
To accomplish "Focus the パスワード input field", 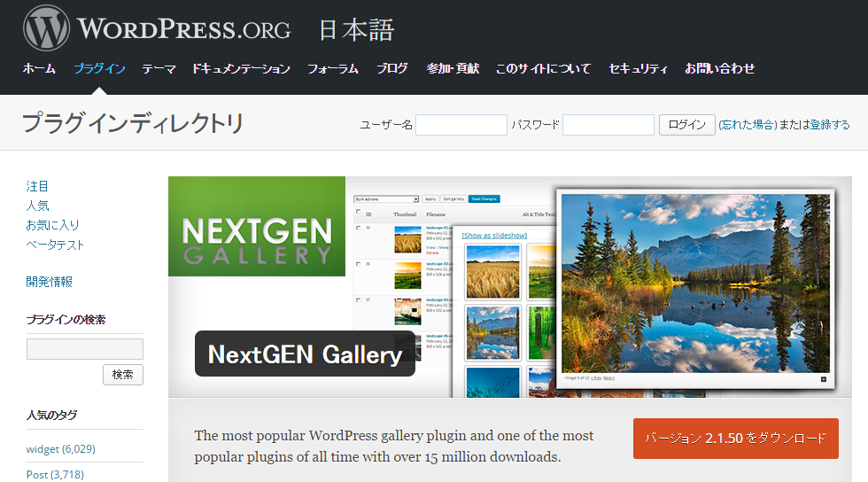I will (x=608, y=125).
